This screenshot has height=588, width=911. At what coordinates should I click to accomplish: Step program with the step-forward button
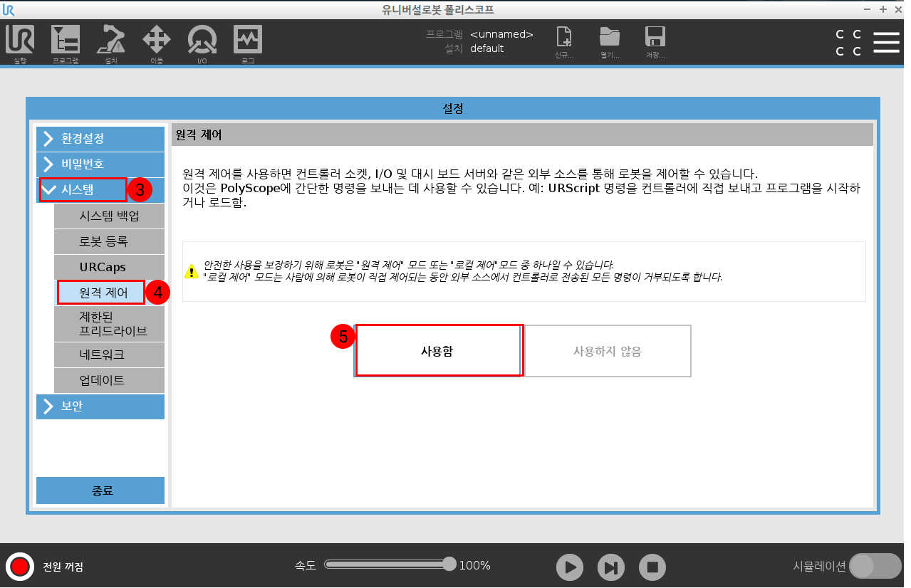click(610, 567)
